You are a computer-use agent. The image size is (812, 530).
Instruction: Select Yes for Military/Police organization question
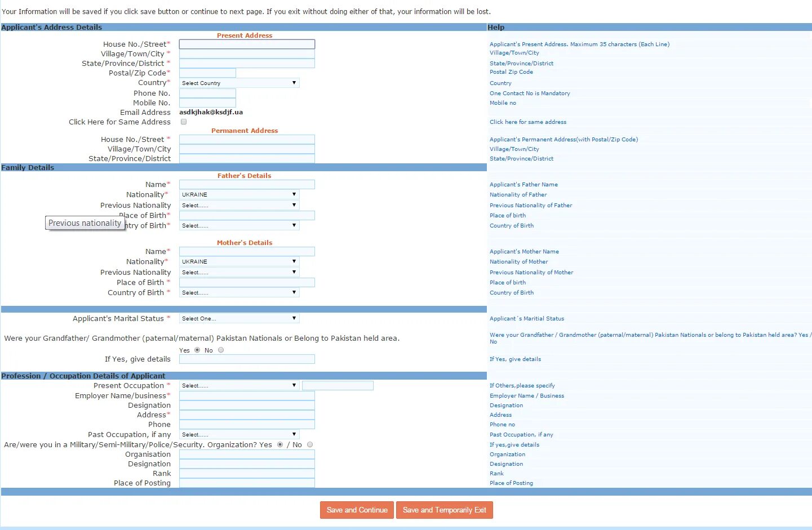click(x=280, y=444)
